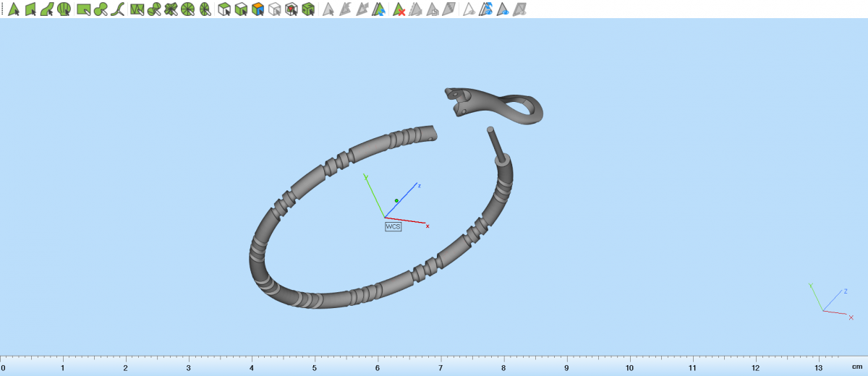This screenshot has height=376, width=868.
Task: Select the green wheel-shaped brush selection tool
Action: coord(188,9)
